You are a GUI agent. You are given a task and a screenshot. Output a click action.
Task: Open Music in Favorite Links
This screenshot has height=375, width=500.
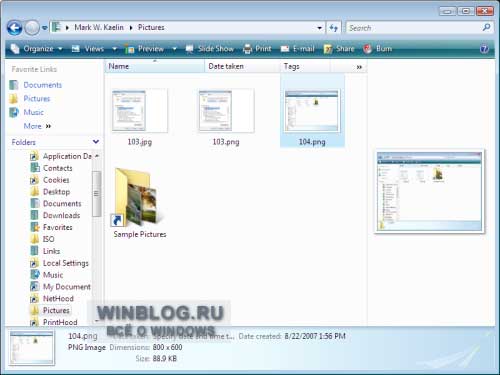coord(27,112)
